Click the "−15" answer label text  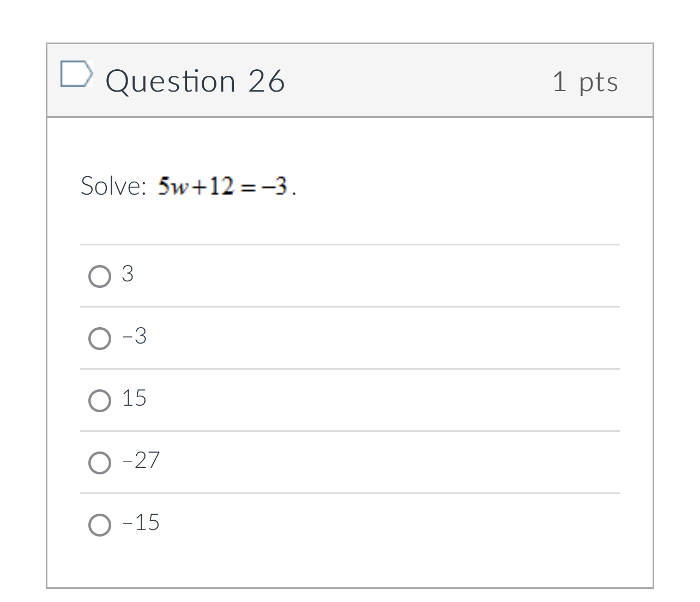point(141,522)
